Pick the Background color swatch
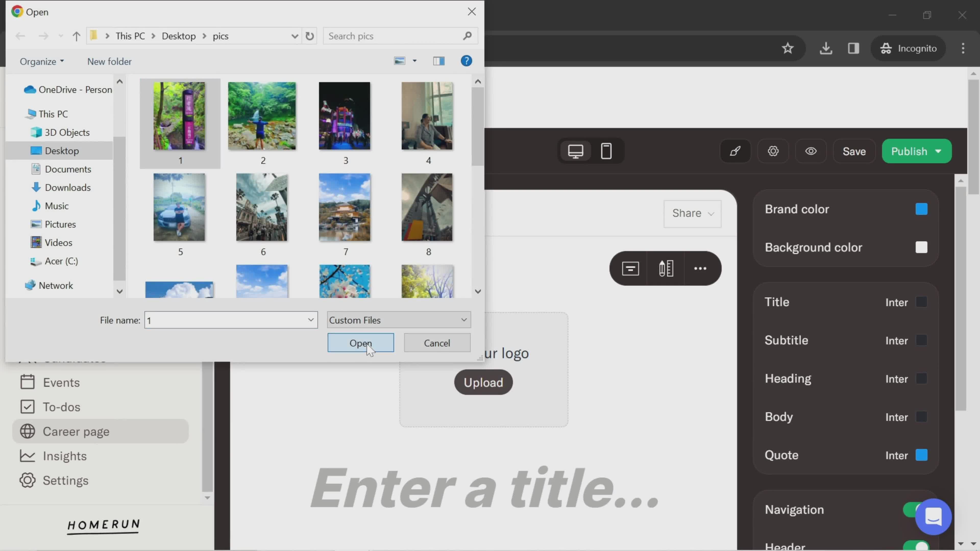Image resolution: width=980 pixels, height=551 pixels. (x=921, y=247)
